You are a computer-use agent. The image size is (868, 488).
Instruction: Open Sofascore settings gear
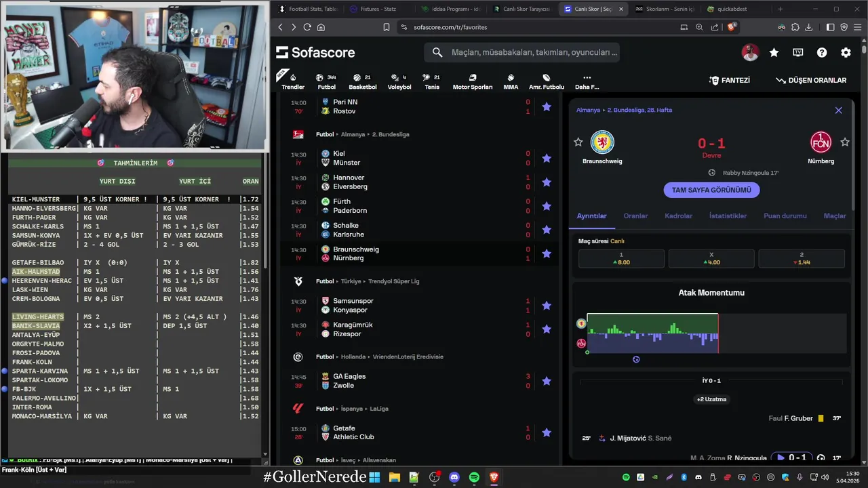coord(846,52)
